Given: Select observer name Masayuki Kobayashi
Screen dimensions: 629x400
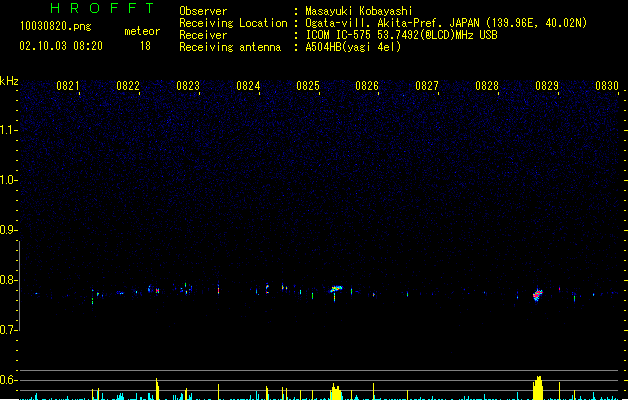Looking at the screenshot, I should point(359,11).
